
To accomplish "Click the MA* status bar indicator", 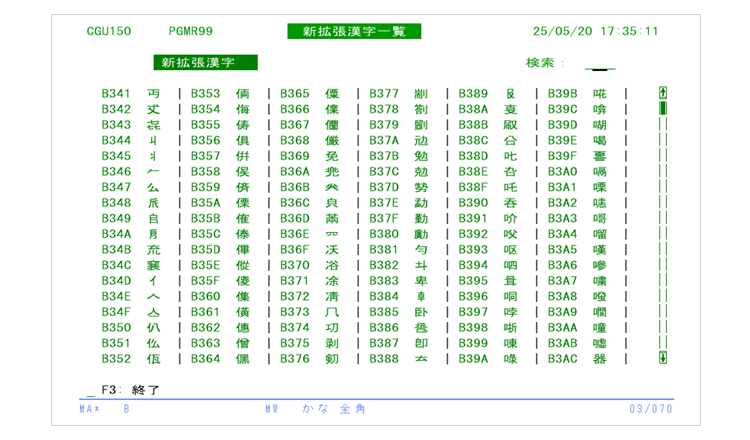I will (x=89, y=409).
